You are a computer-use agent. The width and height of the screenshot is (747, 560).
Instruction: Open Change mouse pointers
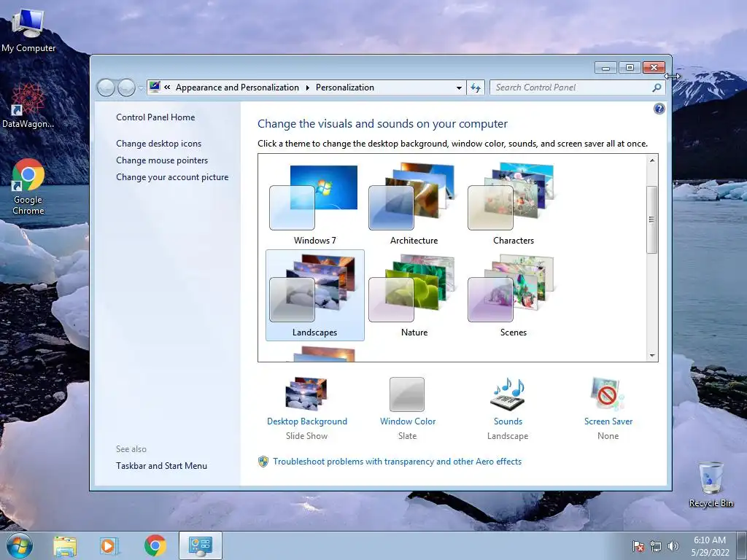[x=162, y=160]
